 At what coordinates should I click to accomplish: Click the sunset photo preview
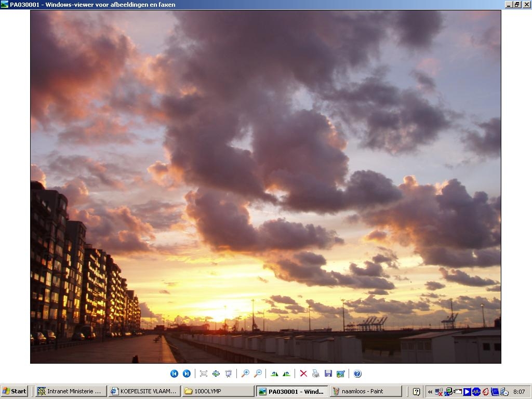pos(265,187)
